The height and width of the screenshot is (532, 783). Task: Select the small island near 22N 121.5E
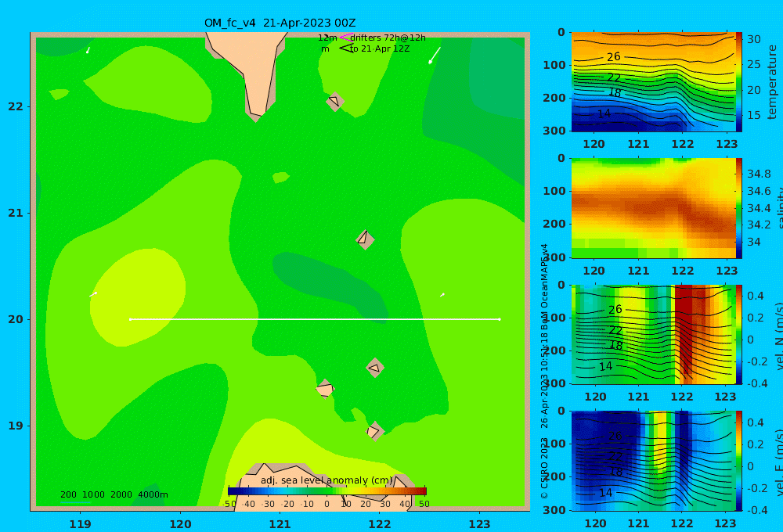point(334,102)
